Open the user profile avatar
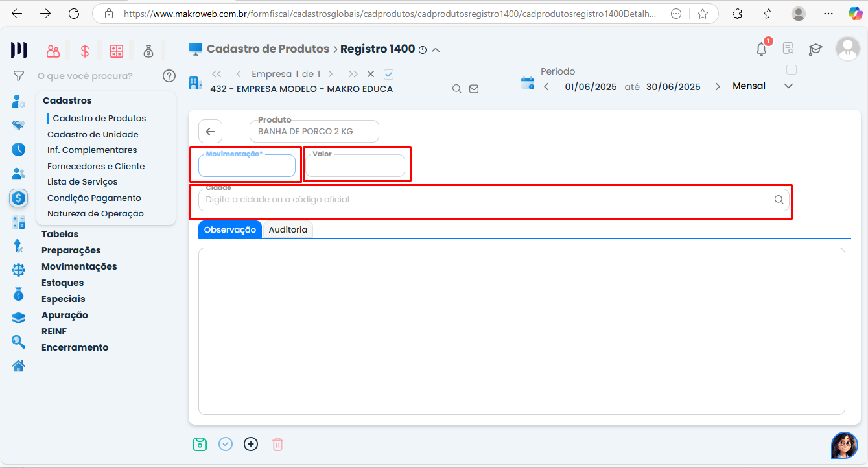868x468 pixels. tap(848, 49)
